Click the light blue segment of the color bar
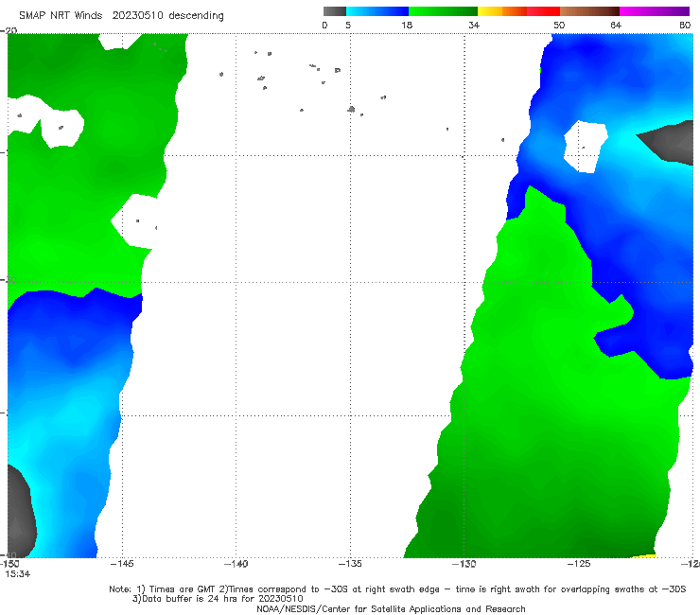 pos(377,11)
